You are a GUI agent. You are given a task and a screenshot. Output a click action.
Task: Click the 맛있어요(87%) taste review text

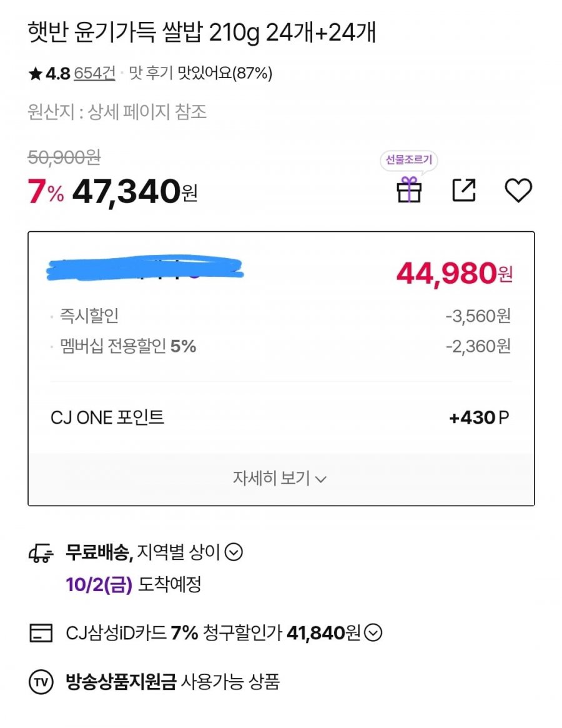pos(225,73)
